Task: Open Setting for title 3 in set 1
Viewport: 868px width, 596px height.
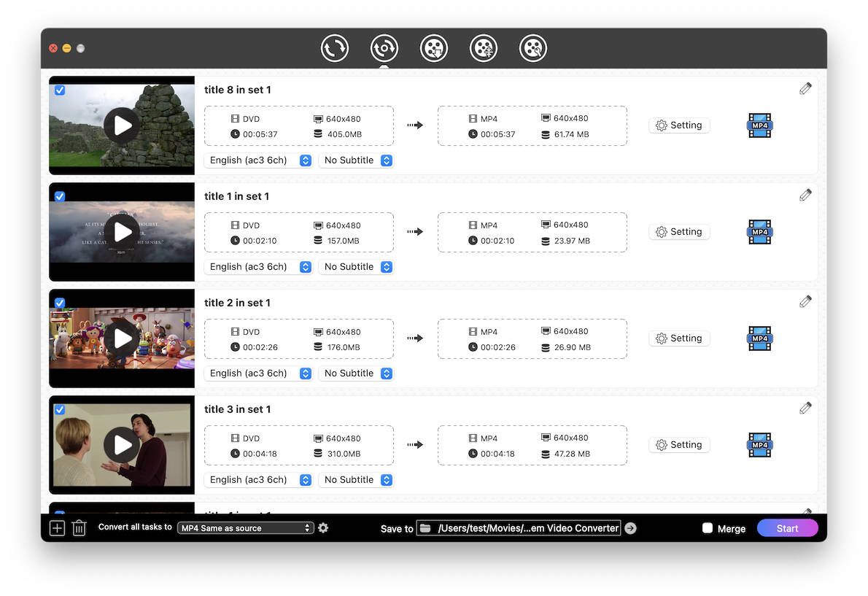Action: [x=679, y=445]
